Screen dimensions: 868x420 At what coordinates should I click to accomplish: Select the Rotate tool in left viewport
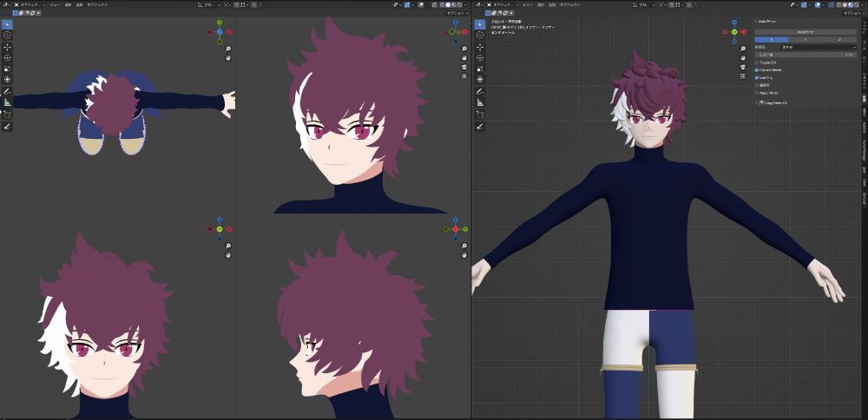pyautogui.click(x=7, y=58)
